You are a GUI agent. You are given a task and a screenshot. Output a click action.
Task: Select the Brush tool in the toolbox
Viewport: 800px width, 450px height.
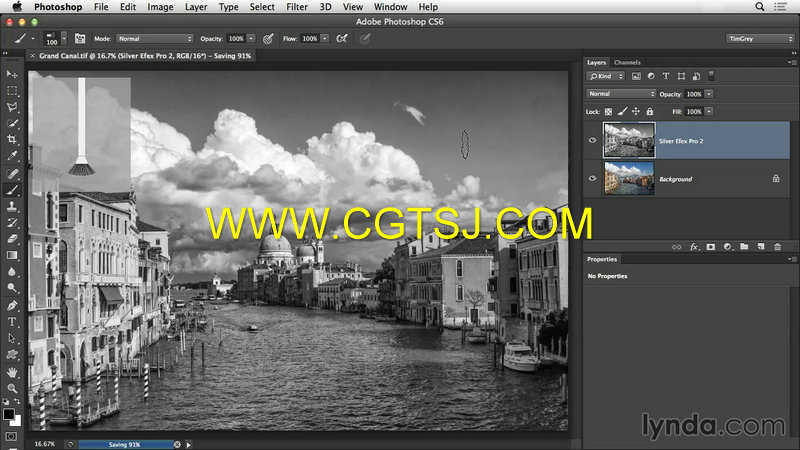click(x=12, y=190)
